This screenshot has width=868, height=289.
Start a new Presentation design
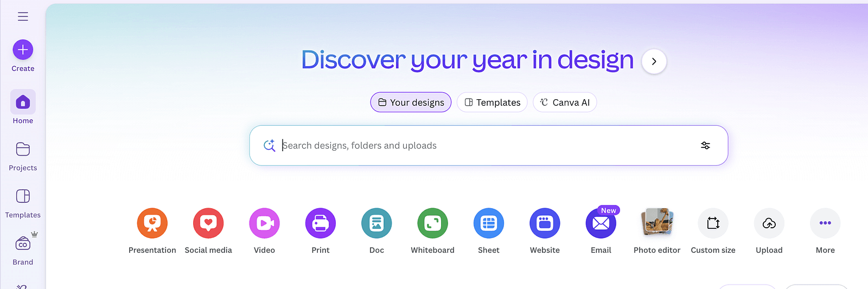pos(152,223)
